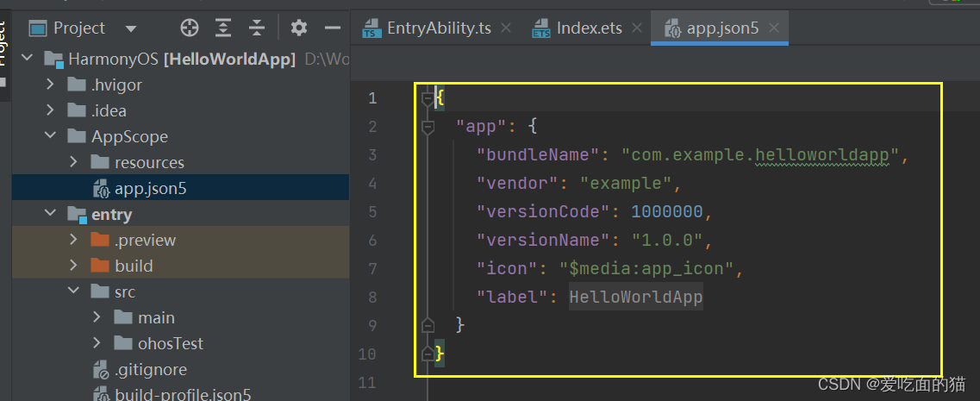This screenshot has width=980, height=401.
Task: Click the Expand All icon in Project toolbar
Action: 223,28
